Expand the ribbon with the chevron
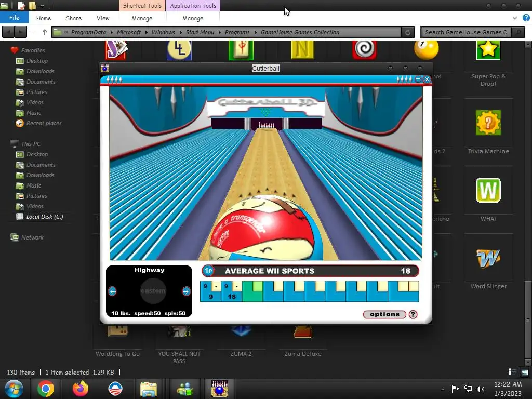532x399 pixels. pos(515,18)
